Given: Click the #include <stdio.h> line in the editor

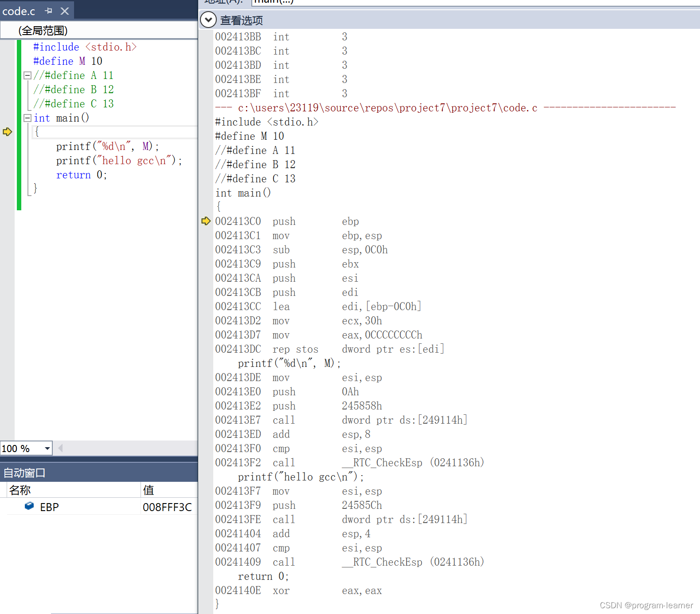Looking at the screenshot, I should (x=85, y=47).
